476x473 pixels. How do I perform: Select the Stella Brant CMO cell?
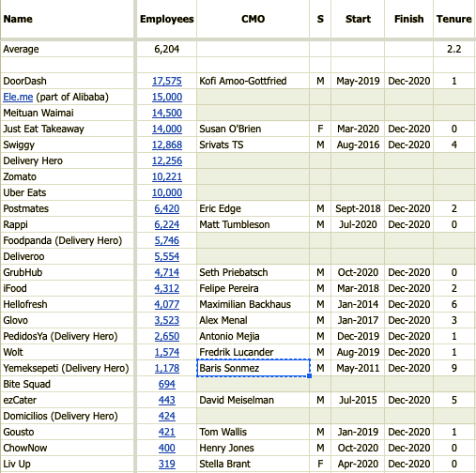click(x=253, y=464)
